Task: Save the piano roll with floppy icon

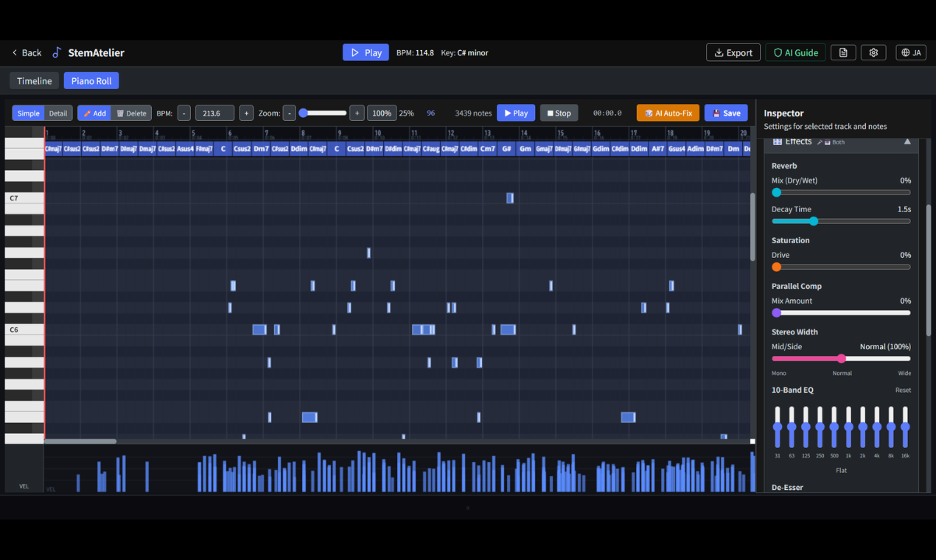Action: coord(726,113)
